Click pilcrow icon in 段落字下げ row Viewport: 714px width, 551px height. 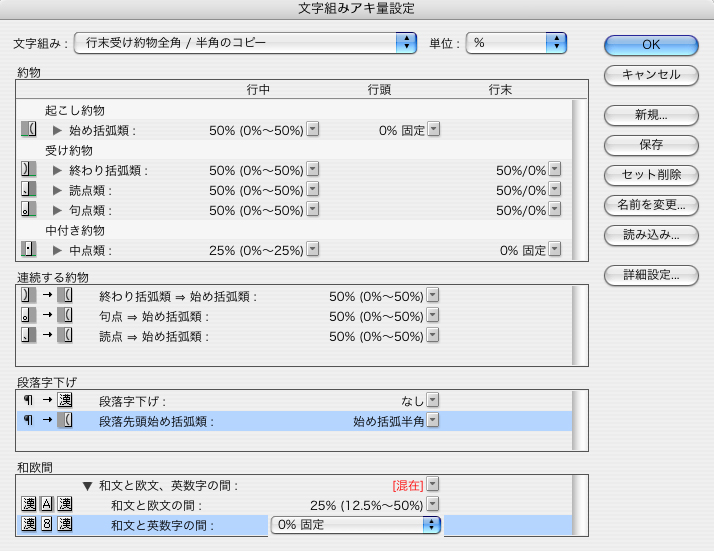point(28,400)
